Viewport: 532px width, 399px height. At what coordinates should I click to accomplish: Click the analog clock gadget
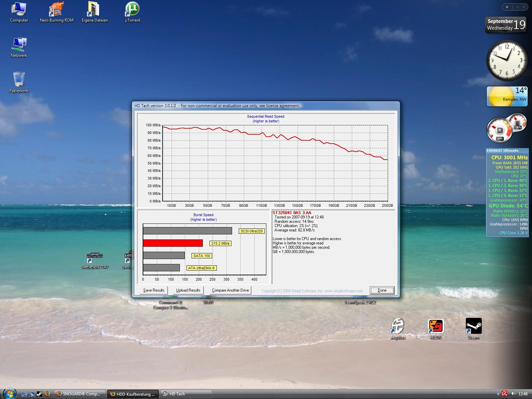[507, 60]
